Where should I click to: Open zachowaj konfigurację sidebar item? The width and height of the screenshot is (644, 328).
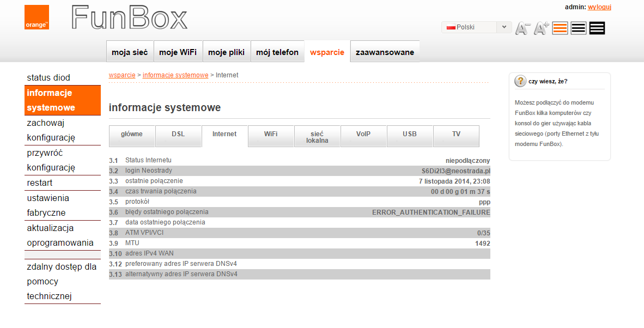[x=63, y=130]
